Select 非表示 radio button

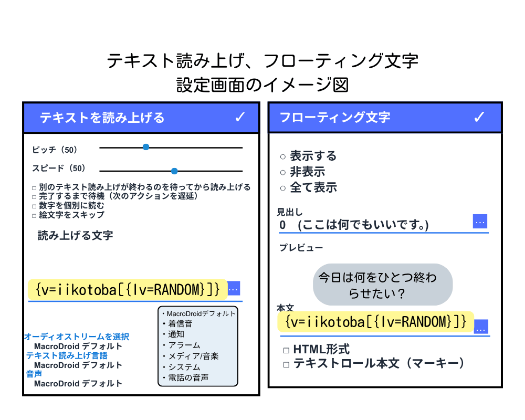[283, 173]
